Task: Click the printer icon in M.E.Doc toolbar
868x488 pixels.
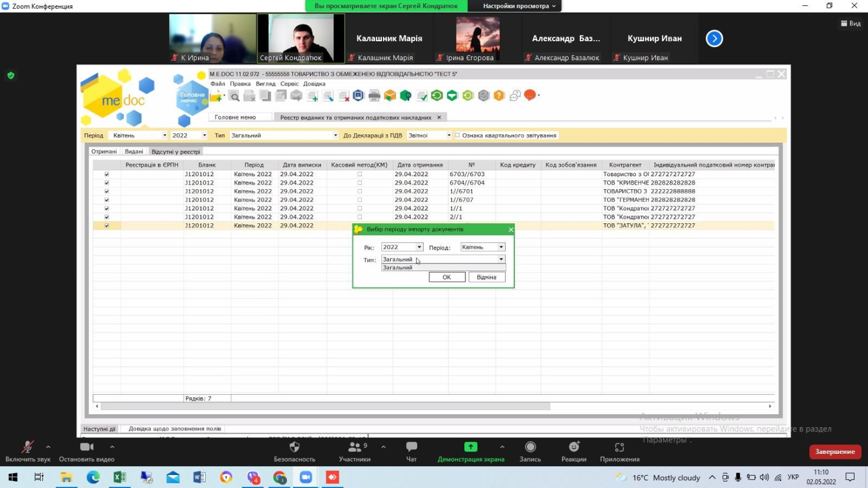Action: 374,95
